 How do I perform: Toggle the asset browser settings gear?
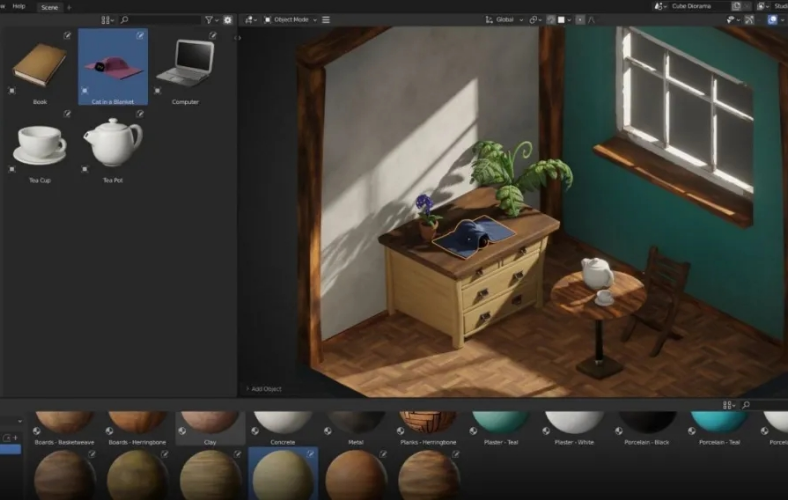(228, 20)
